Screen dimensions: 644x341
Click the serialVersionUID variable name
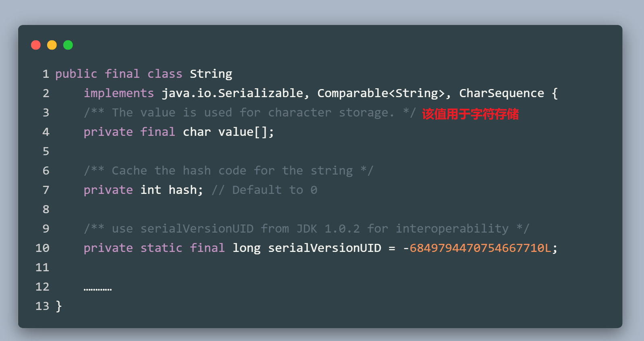(324, 248)
